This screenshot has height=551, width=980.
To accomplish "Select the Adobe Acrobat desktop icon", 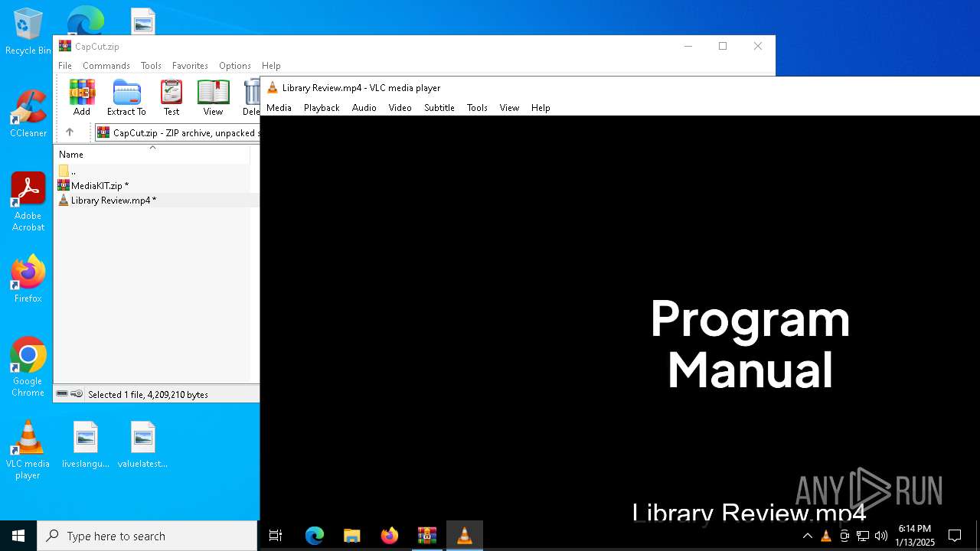I will pos(28,202).
